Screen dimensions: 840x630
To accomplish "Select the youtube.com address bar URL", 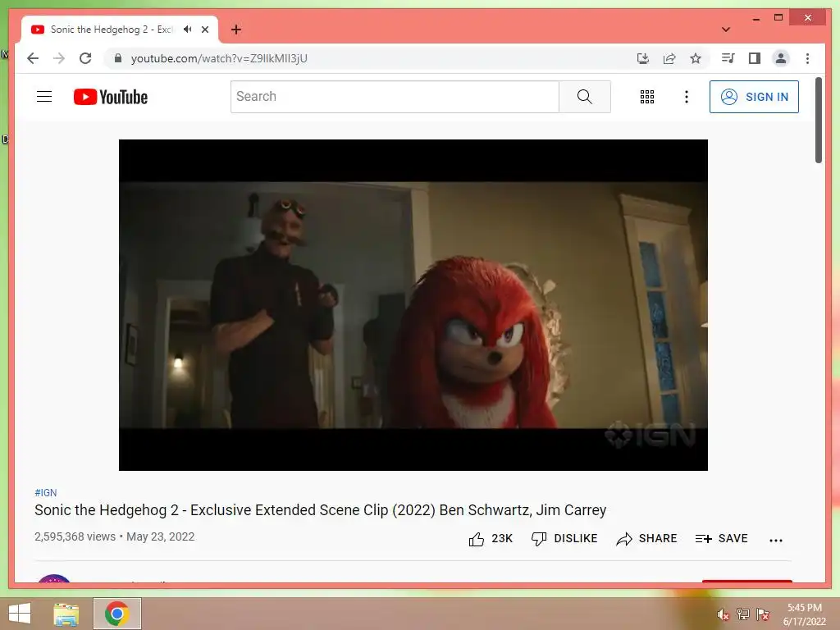I will pyautogui.click(x=219, y=58).
